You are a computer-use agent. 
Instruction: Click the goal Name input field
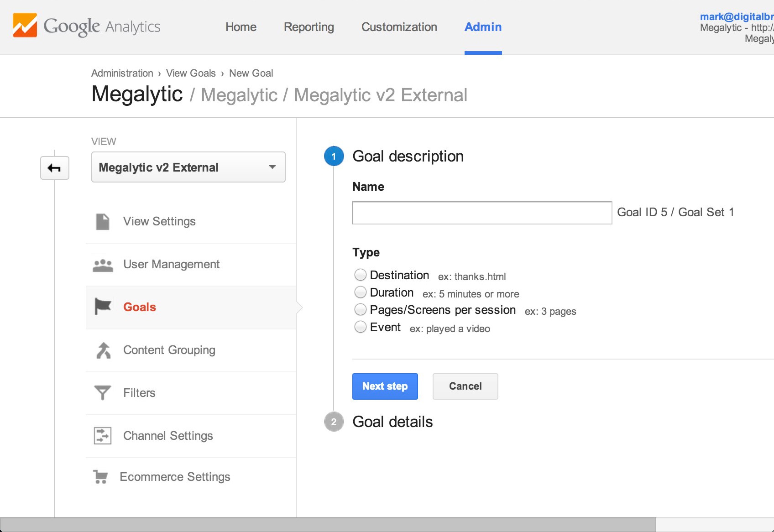pos(482,213)
